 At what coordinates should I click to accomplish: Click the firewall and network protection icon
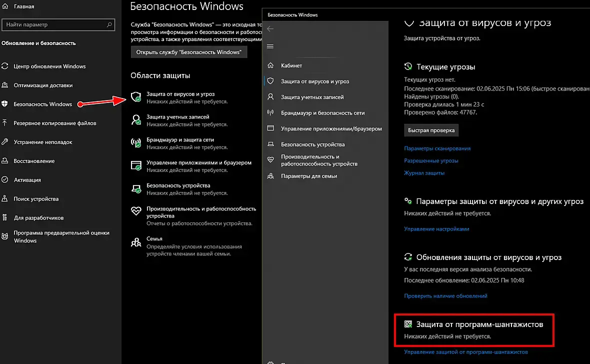click(136, 143)
